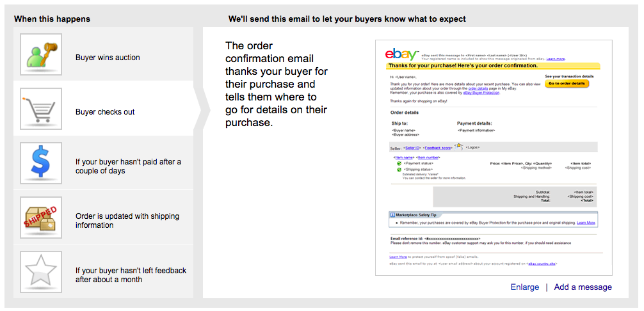Select Order is updated with shipping information
644x311 pixels.
(103, 218)
